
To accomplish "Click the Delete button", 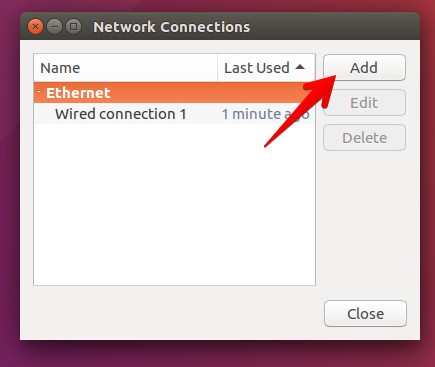I will pyautogui.click(x=364, y=138).
